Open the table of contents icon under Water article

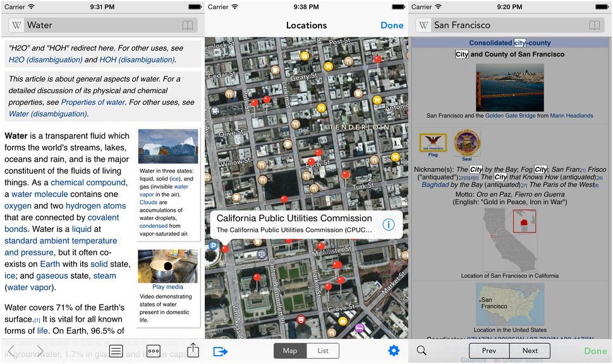116,351
